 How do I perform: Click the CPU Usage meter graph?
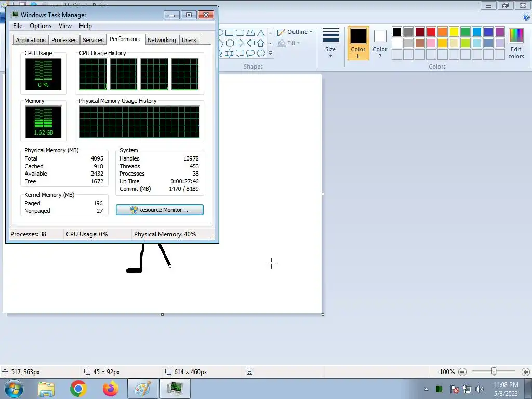pos(43,74)
